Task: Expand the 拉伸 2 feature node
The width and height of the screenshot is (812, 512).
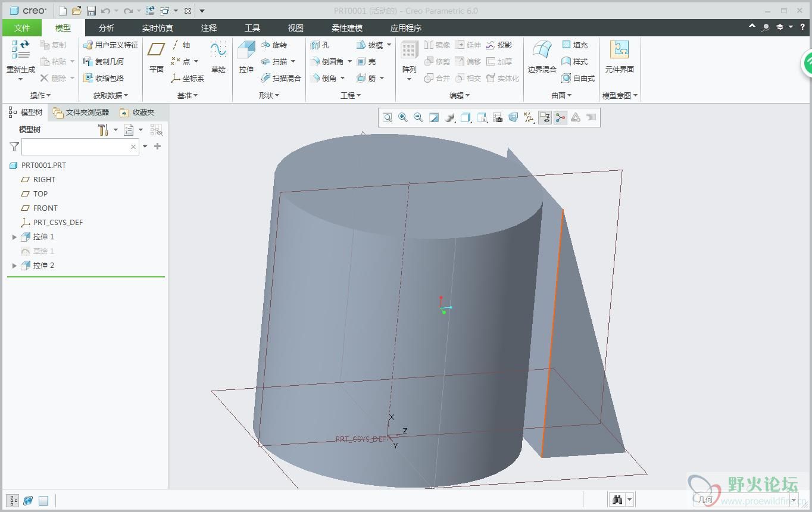Action: [14, 266]
